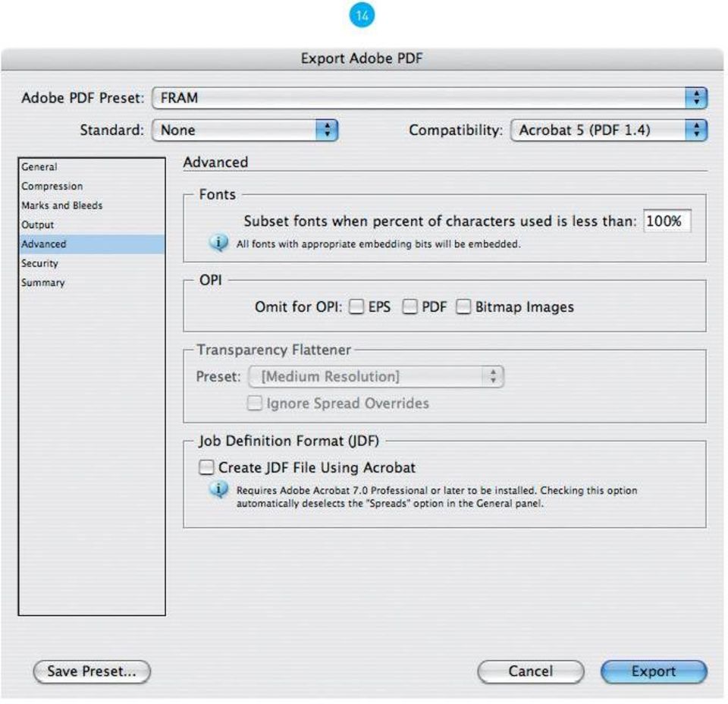
Task: Open the Adobe PDF Preset dropdown
Action: coord(429,98)
